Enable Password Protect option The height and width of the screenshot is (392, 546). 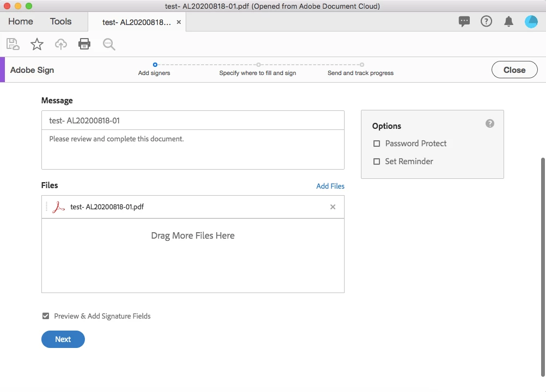click(x=376, y=144)
